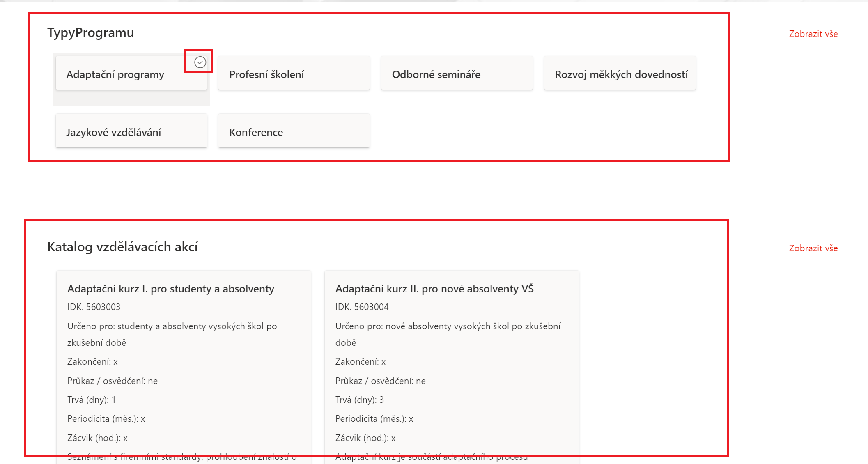The width and height of the screenshot is (868, 464).
Task: Click Zácvik (hod.): x in second card
Action: pos(365,438)
